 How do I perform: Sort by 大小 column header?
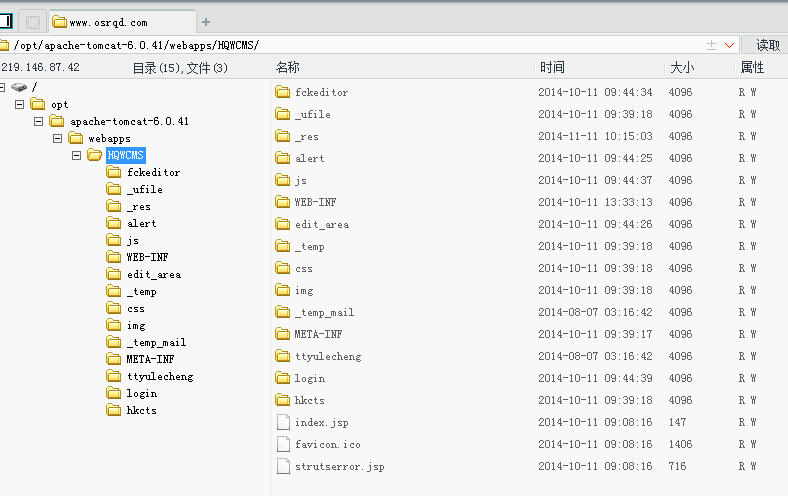[x=682, y=67]
